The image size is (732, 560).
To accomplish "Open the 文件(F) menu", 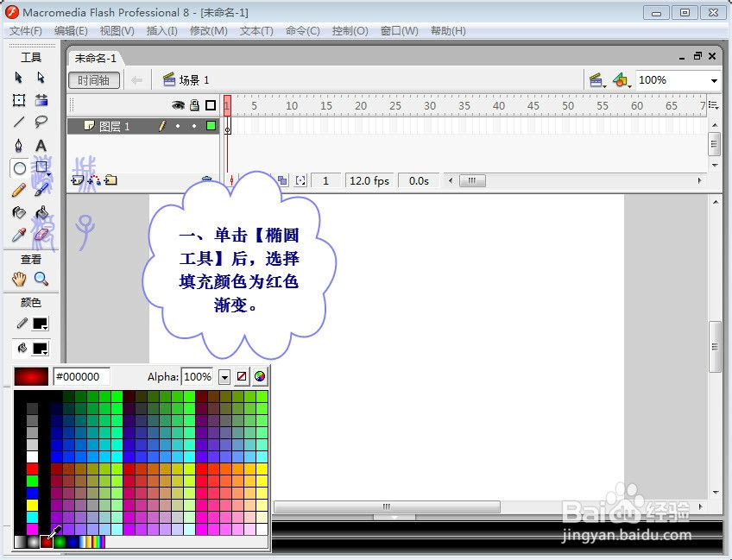I will pos(26,31).
